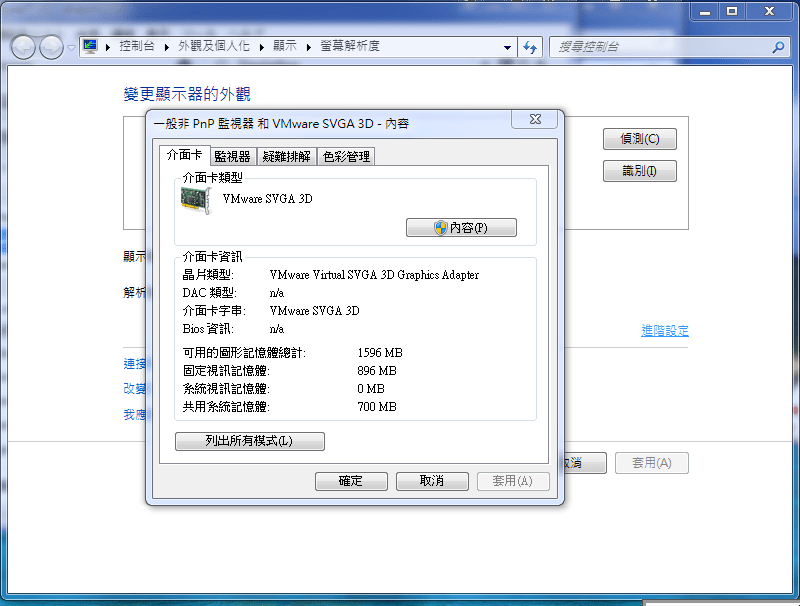Switch to the 監視器 tab
The height and width of the screenshot is (606, 800).
[x=232, y=156]
